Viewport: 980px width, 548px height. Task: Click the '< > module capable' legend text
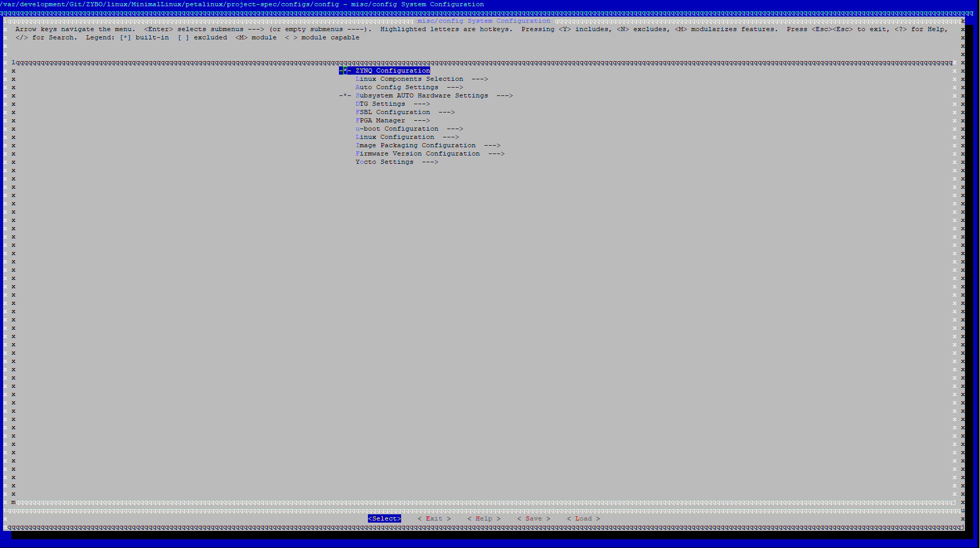tap(322, 37)
